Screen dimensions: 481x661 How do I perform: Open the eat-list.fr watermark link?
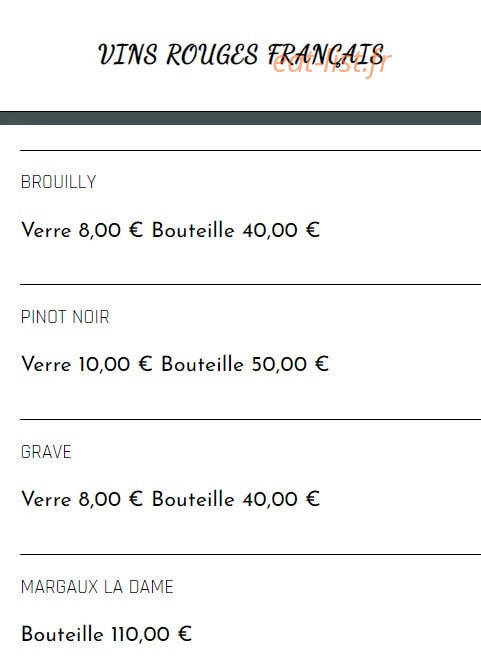tap(331, 64)
